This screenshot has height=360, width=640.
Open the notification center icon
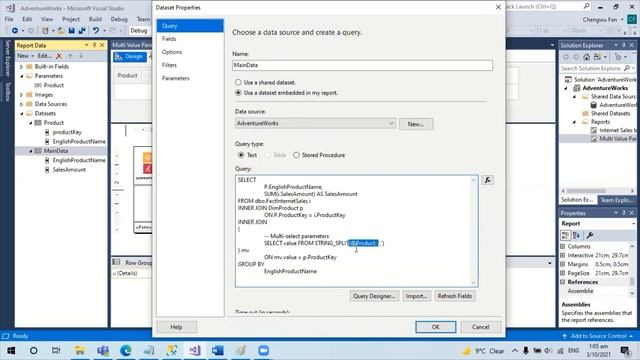(625, 351)
